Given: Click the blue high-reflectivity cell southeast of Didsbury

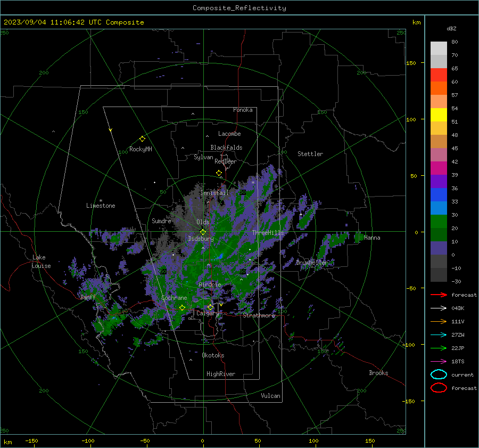Looking at the screenshot, I should (x=220, y=256).
